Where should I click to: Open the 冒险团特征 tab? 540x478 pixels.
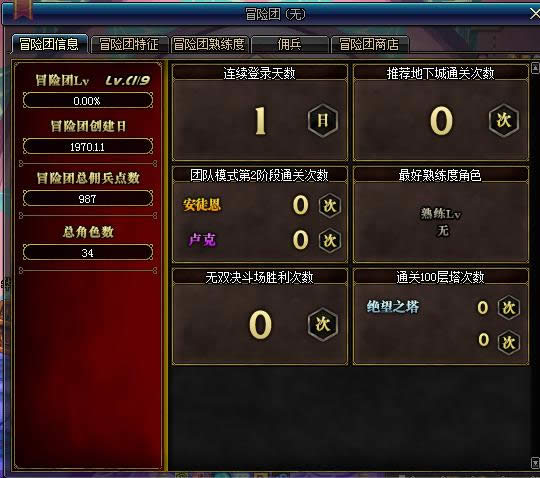pos(129,44)
